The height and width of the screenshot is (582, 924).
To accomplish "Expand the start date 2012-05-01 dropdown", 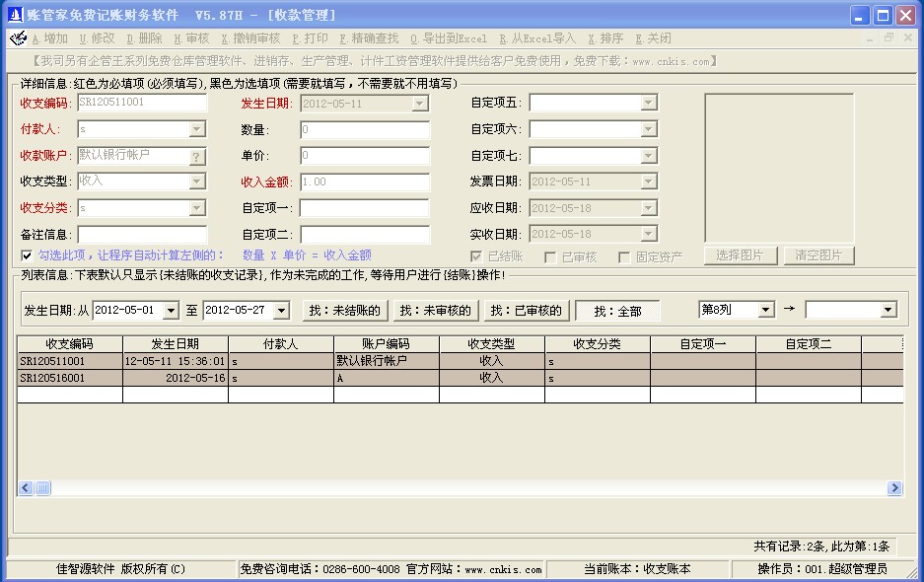I will tap(170, 311).
